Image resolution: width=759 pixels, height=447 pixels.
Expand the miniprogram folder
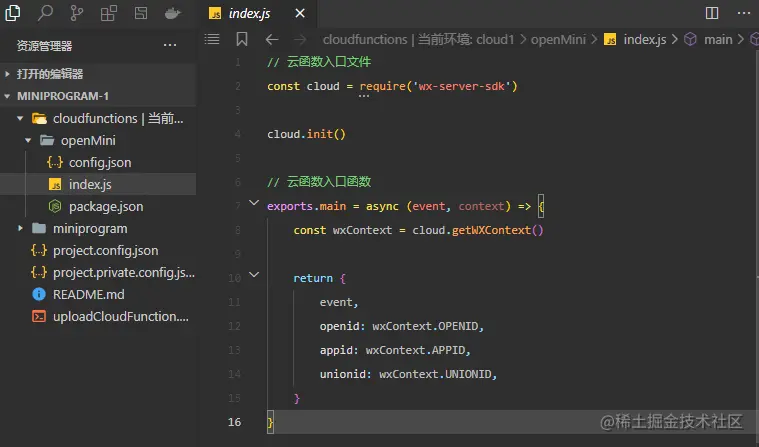[x=20, y=228]
